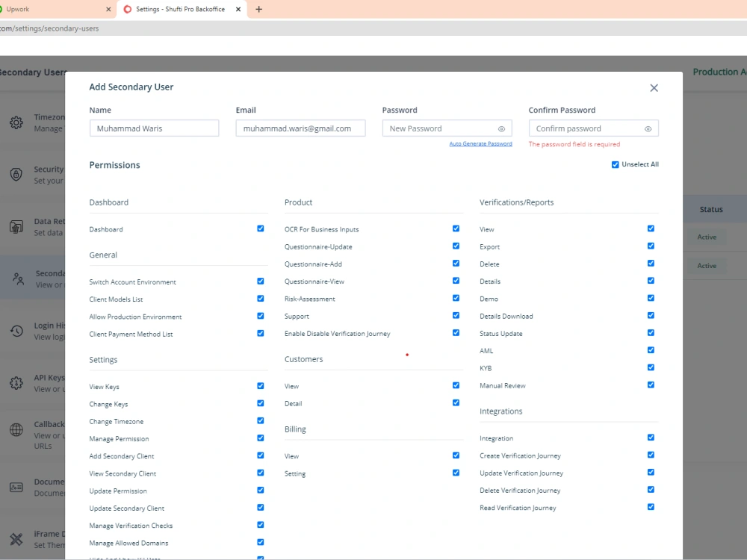This screenshot has width=747, height=560.
Task: Toggle Verifications Delete checkbox
Action: coord(651,264)
